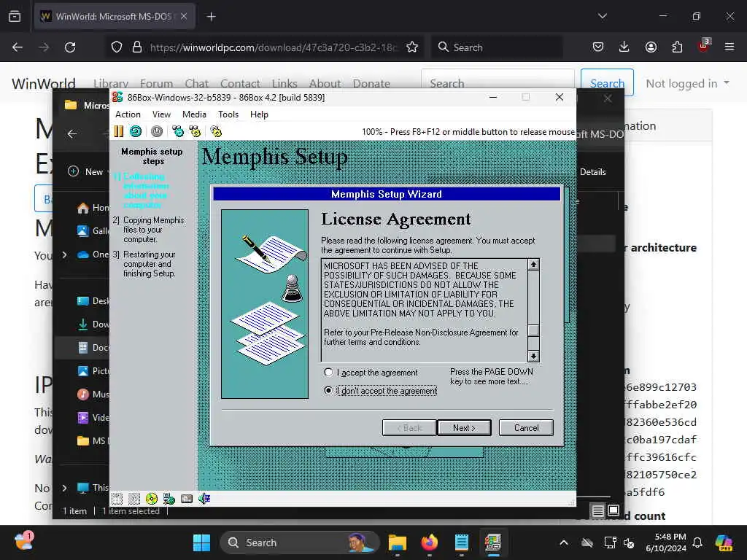
Task: Open 86Box settings icon in toolbar
Action: coord(216,131)
